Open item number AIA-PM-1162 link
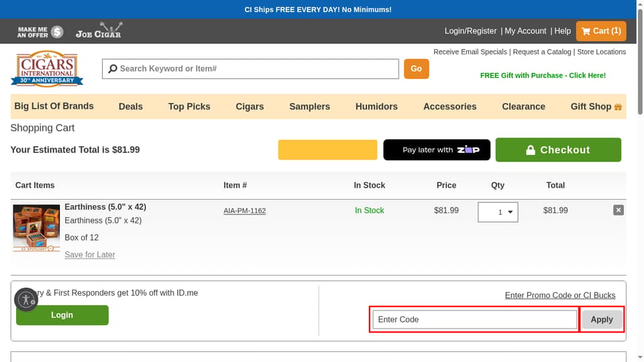The width and height of the screenshot is (644, 362). click(x=244, y=211)
